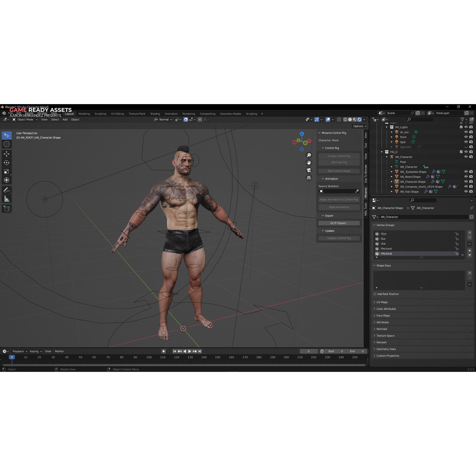Jump to previous keyframe

[x=180, y=351]
